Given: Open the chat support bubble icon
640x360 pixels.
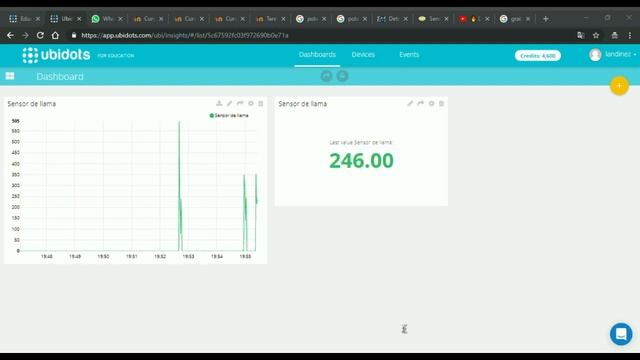Looking at the screenshot, I should tap(621, 334).
